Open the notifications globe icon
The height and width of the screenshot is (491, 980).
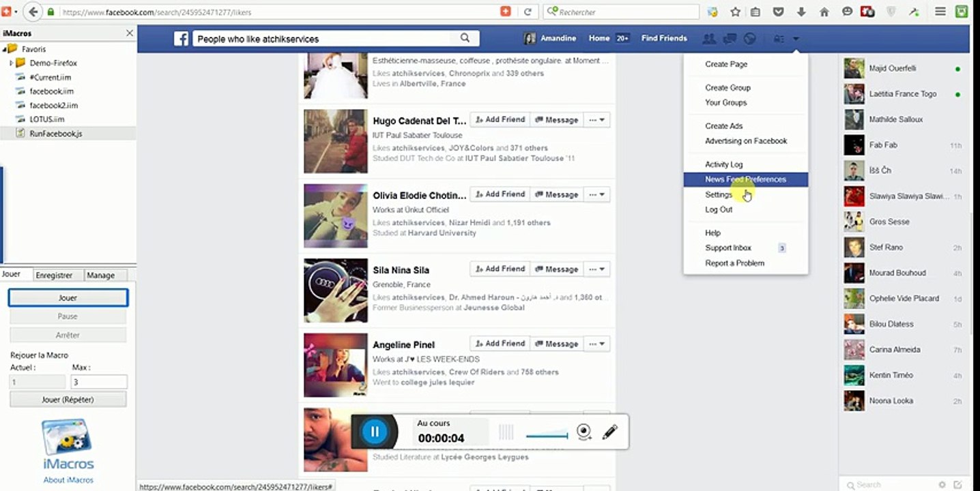749,39
